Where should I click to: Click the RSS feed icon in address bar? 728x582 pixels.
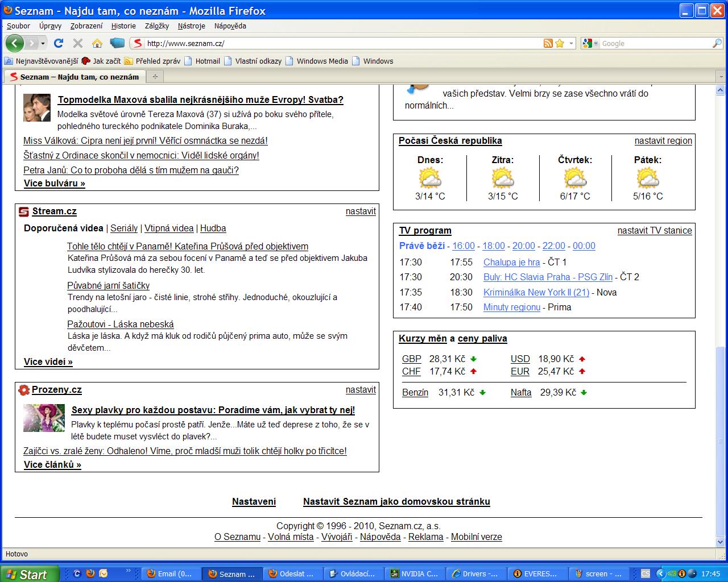click(548, 43)
